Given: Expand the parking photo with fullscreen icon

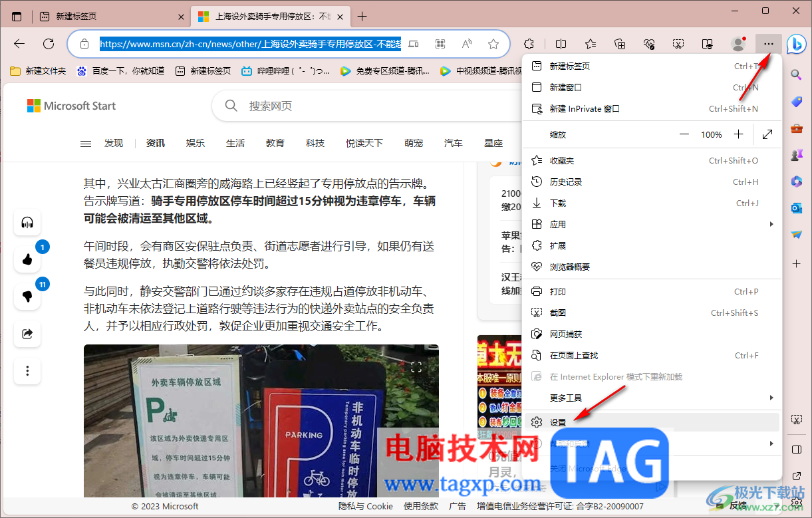Looking at the screenshot, I should (x=417, y=366).
